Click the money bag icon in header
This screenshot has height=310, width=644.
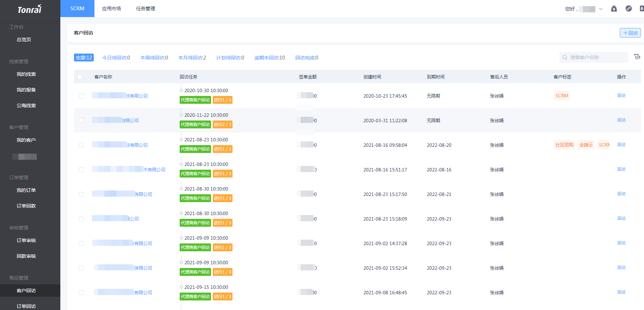614,9
